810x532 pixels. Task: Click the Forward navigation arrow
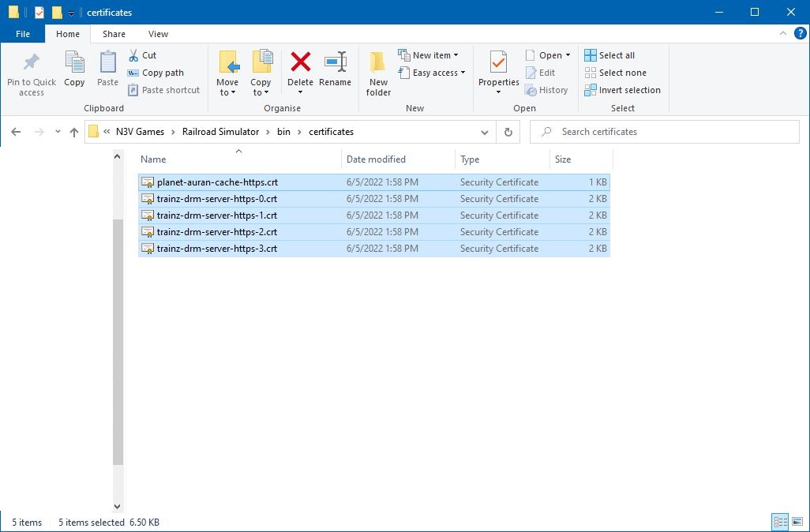click(x=39, y=133)
